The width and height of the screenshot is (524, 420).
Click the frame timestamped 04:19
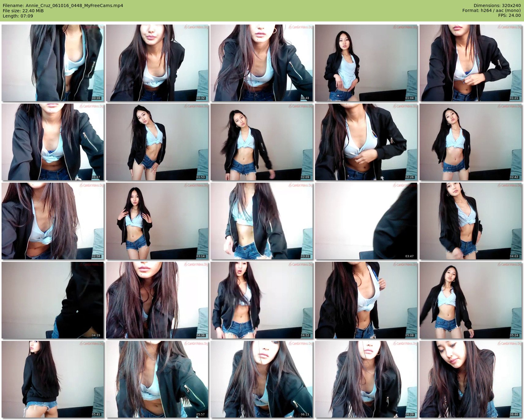(53, 300)
